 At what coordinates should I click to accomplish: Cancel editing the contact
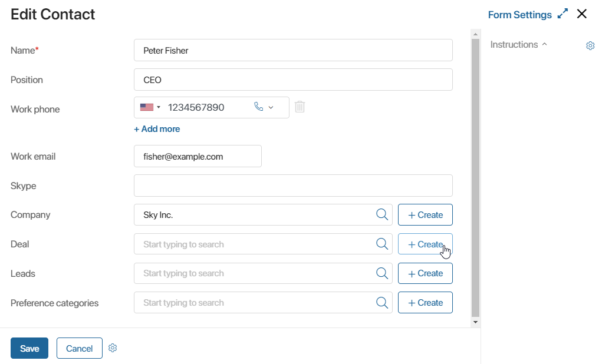coord(80,348)
